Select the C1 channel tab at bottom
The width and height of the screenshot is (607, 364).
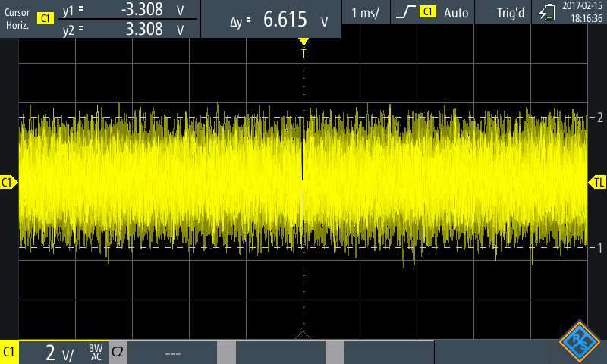[9, 353]
